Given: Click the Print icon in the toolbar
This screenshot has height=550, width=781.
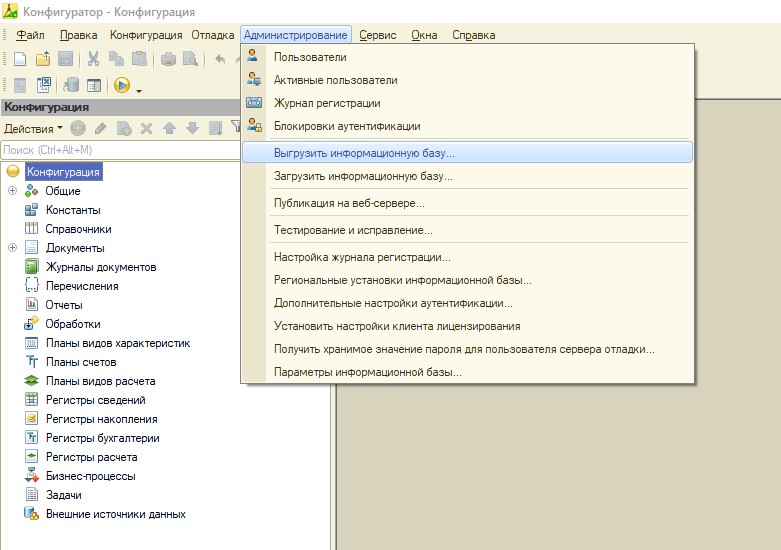Looking at the screenshot, I should click(168, 60).
